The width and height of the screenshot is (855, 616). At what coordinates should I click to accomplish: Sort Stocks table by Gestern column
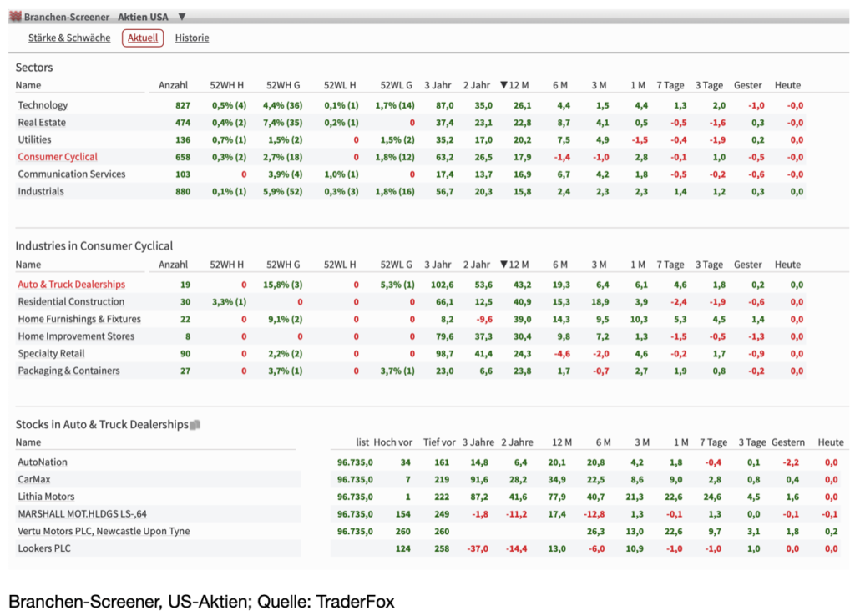pyautogui.click(x=788, y=442)
